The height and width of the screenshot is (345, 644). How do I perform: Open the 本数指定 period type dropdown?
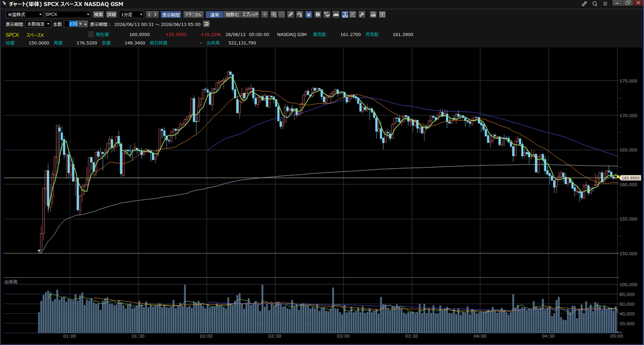38,24
